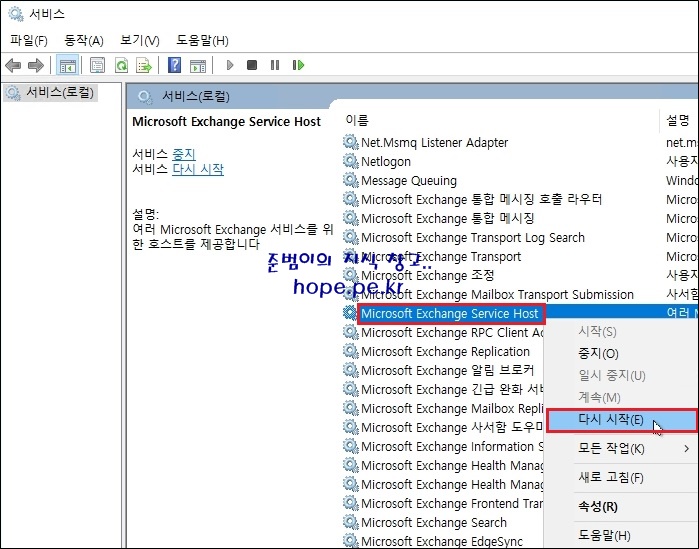The height and width of the screenshot is (549, 699).
Task: Select the Microsoft Exchange EdgeSync row
Action: [x=442, y=541]
